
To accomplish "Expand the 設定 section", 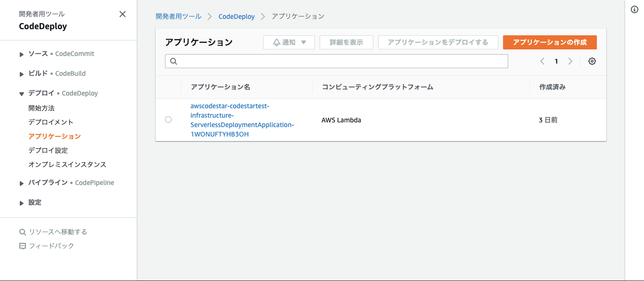I will 22,203.
